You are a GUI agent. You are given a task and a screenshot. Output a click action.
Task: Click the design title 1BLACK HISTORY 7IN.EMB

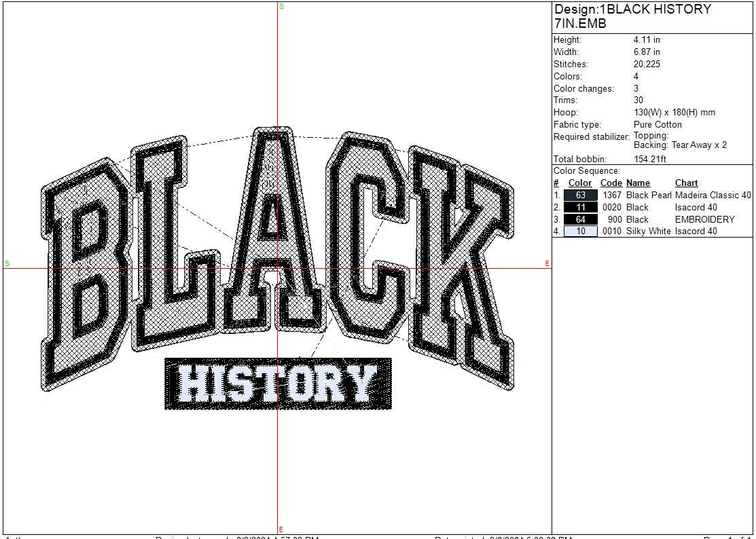(x=632, y=16)
